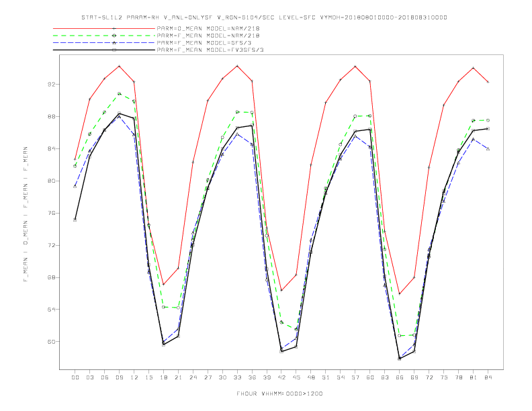Click x-axis forecast hour label 30
Viewport: 532px width, 411px height.
(222, 377)
